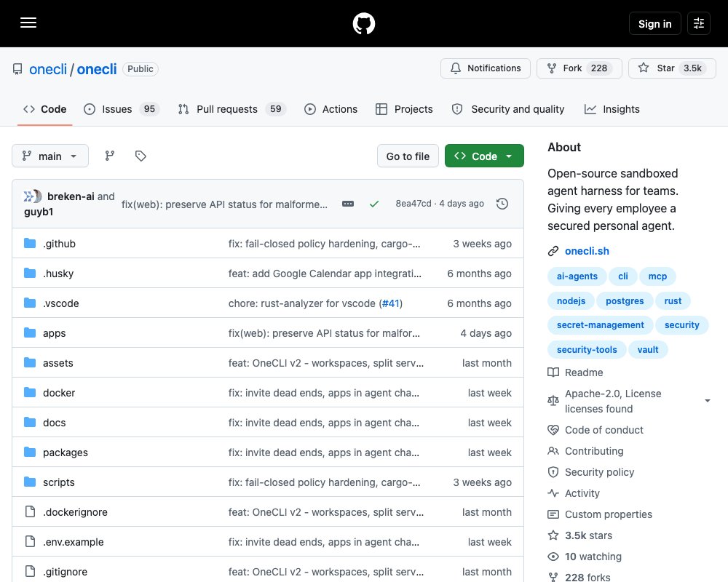Select the cli topic tag

click(x=623, y=276)
